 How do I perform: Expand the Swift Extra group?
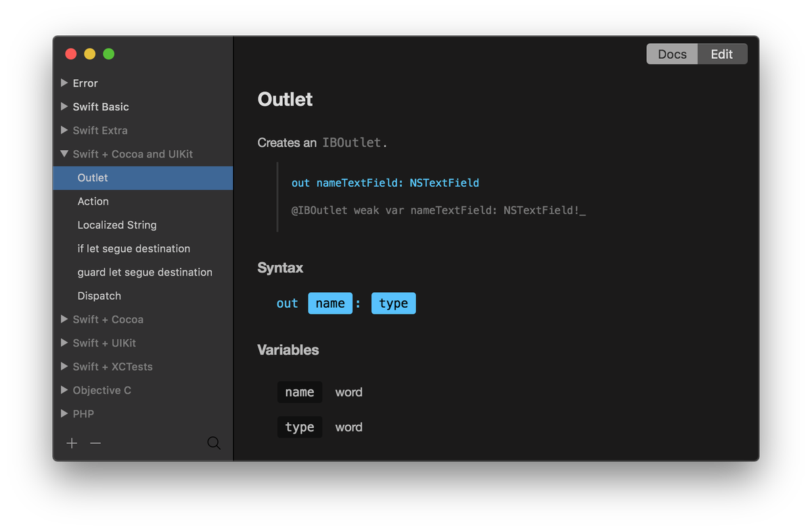tap(64, 130)
